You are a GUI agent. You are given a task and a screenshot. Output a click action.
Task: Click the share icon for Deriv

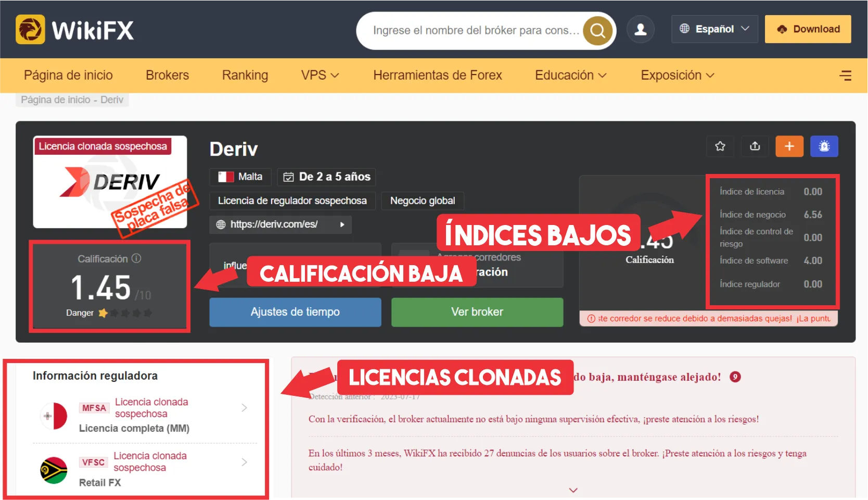pos(755,146)
